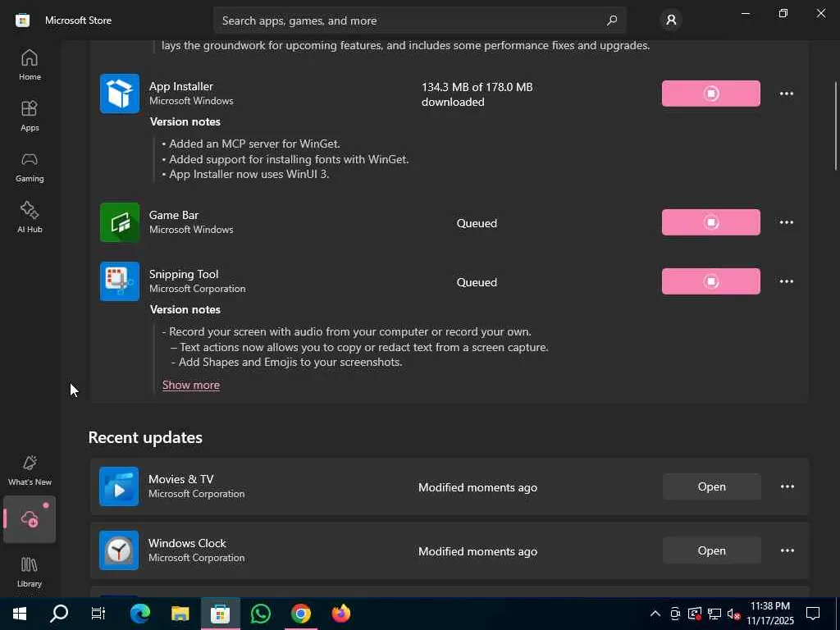The image size is (840, 630).
Task: Click the Windows Clock title text
Action: coord(187,543)
